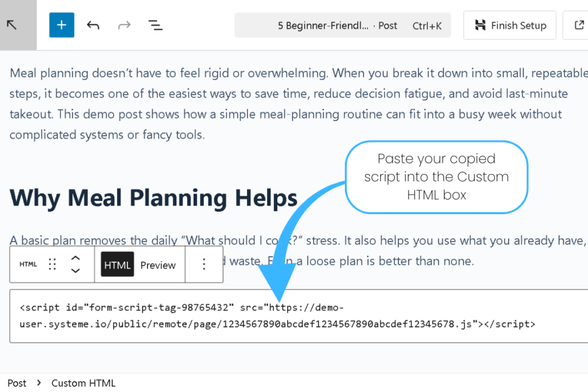588x392 pixels.
Task: Click the Jetpack logo on Finish Setup
Action: click(481, 25)
